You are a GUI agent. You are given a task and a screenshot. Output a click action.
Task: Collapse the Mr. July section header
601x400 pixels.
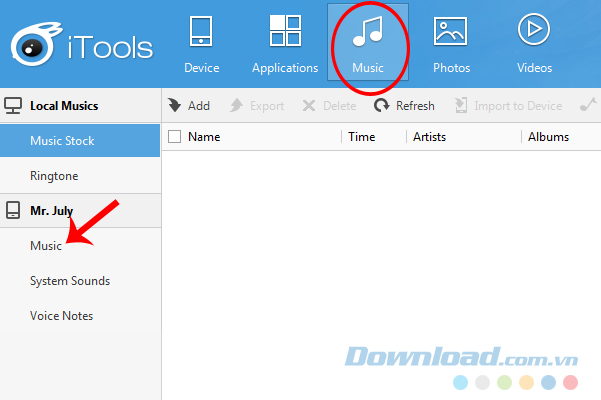click(80, 210)
